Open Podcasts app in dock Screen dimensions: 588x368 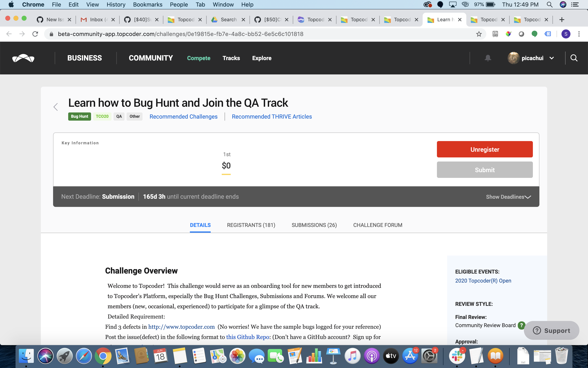[372, 356]
